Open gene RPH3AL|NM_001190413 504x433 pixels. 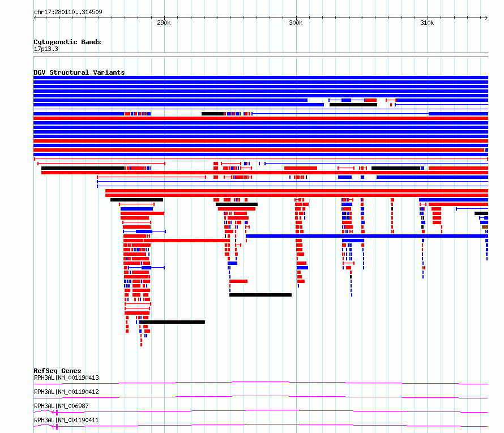coord(66,378)
